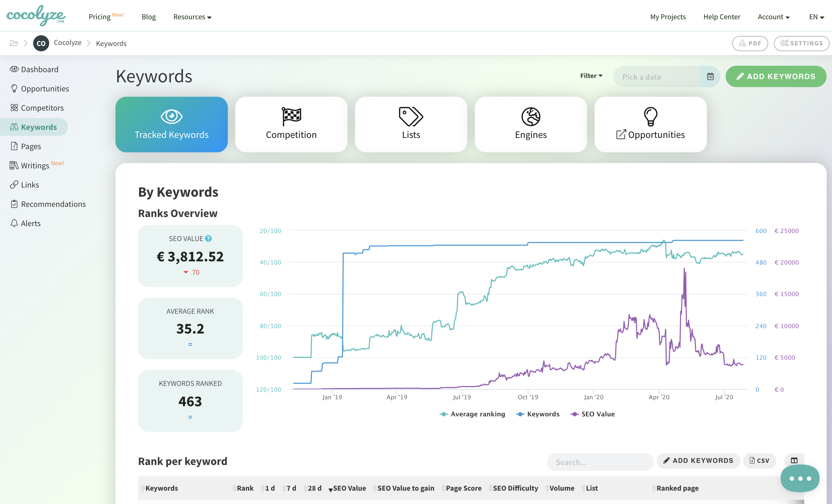Click the folder icon in the breadcrumb
832x504 pixels.
click(14, 43)
